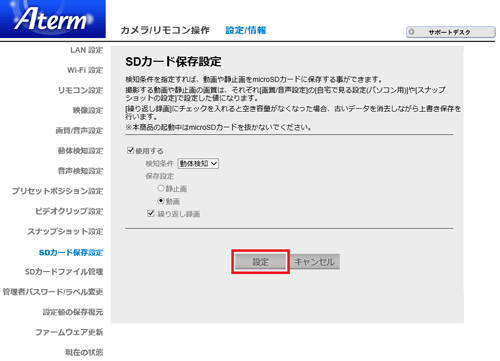This screenshot has width=500, height=361.
Task: Open 管理者パスワード/ラベル変更 page
Action: pyautogui.click(x=53, y=292)
